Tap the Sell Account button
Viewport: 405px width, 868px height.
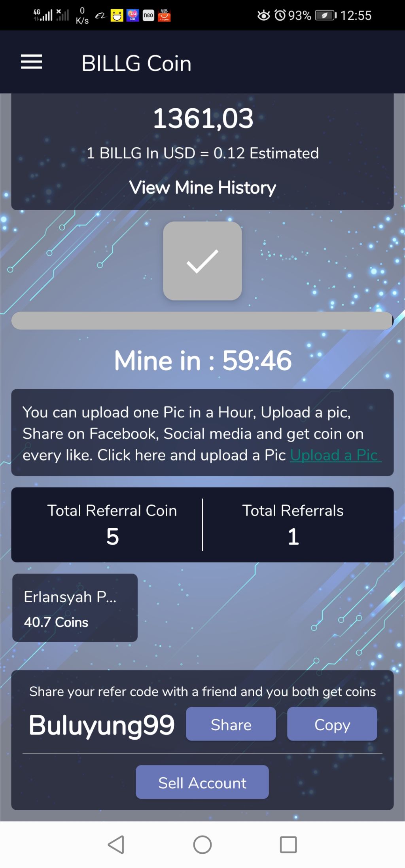[x=202, y=782]
